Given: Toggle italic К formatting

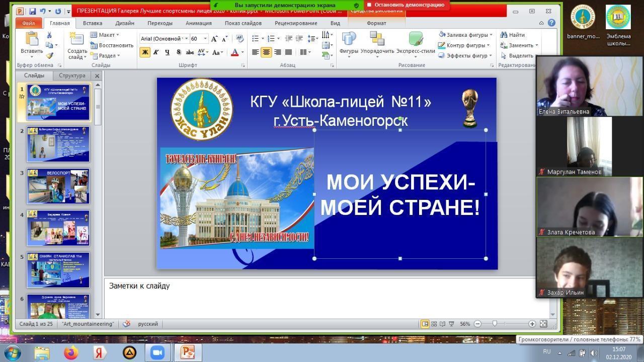Looking at the screenshot, I should pyautogui.click(x=156, y=52).
